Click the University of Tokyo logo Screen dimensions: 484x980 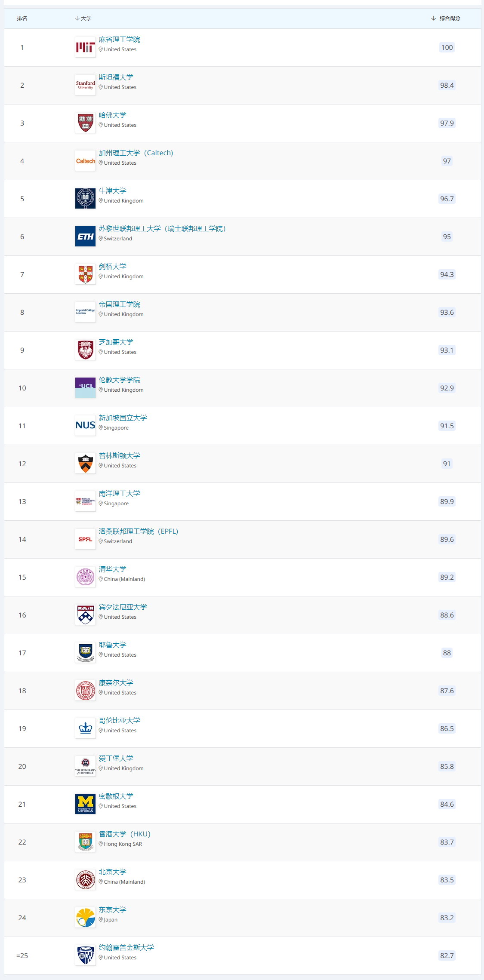tap(85, 918)
